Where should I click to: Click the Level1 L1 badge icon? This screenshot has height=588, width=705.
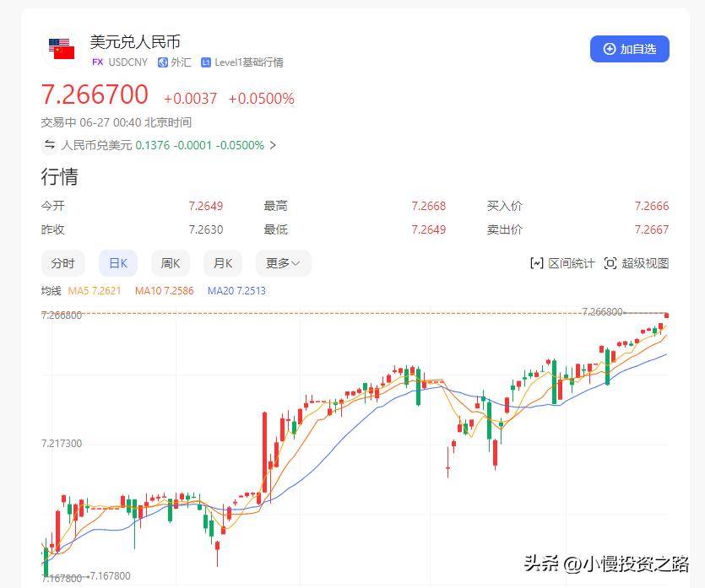point(206,62)
